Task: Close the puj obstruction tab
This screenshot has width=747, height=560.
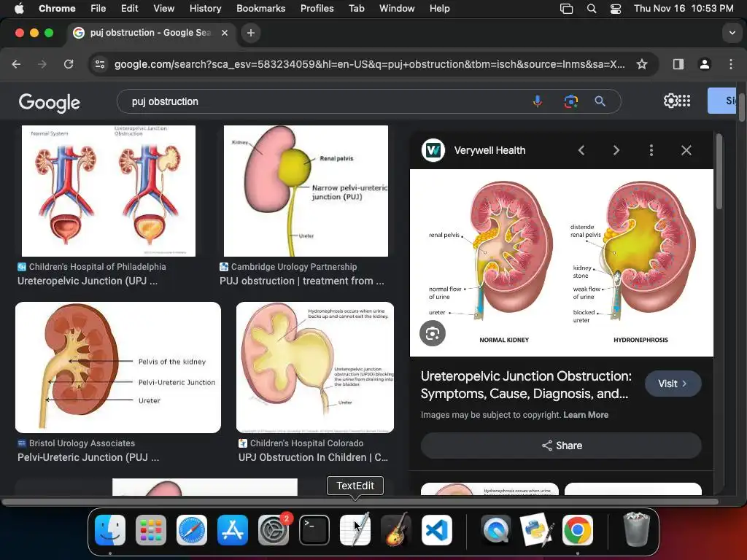Action: (225, 33)
